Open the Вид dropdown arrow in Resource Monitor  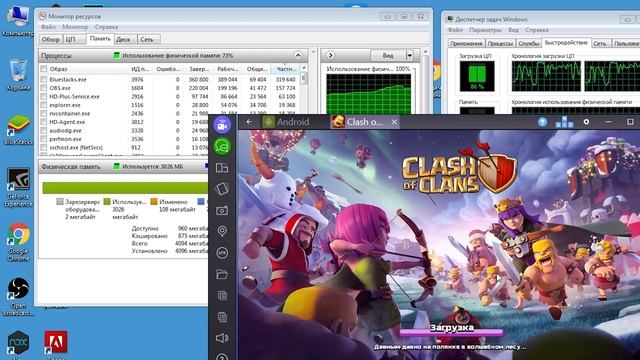click(x=409, y=55)
